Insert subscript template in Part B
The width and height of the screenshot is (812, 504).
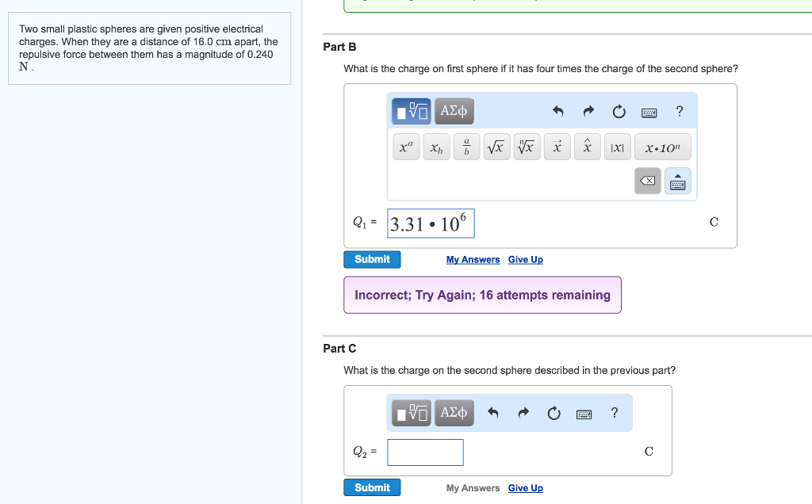coord(437,147)
